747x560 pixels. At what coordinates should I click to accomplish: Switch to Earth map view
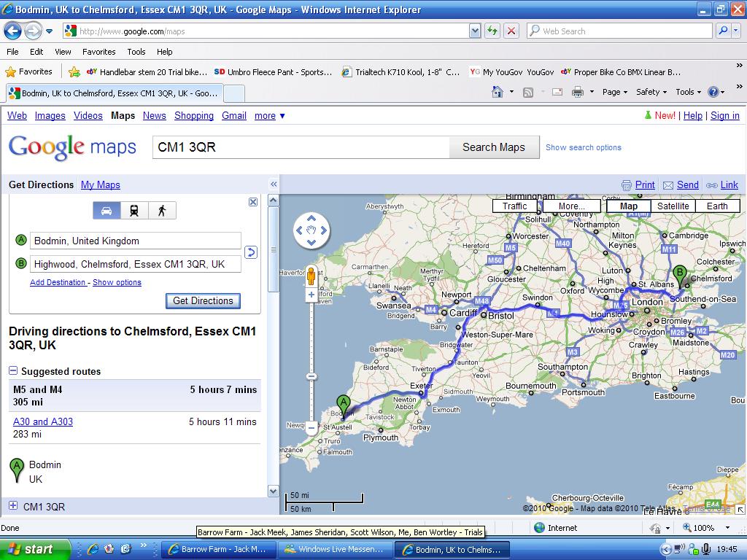717,206
